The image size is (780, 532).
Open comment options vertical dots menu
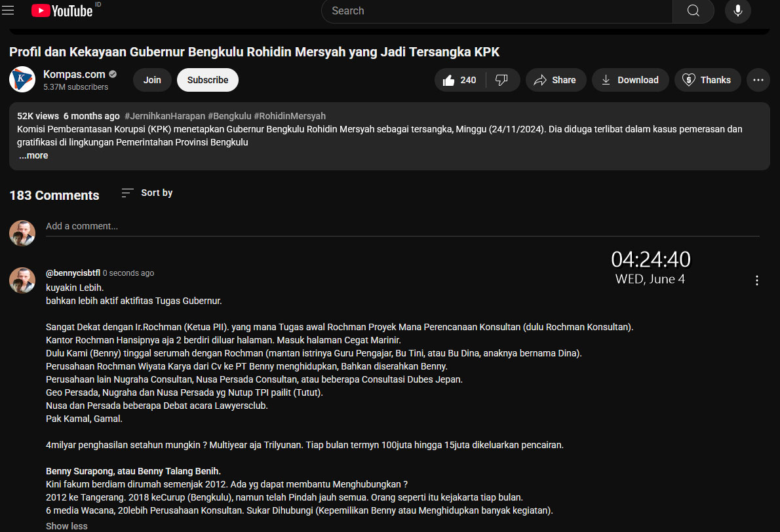pos(756,280)
